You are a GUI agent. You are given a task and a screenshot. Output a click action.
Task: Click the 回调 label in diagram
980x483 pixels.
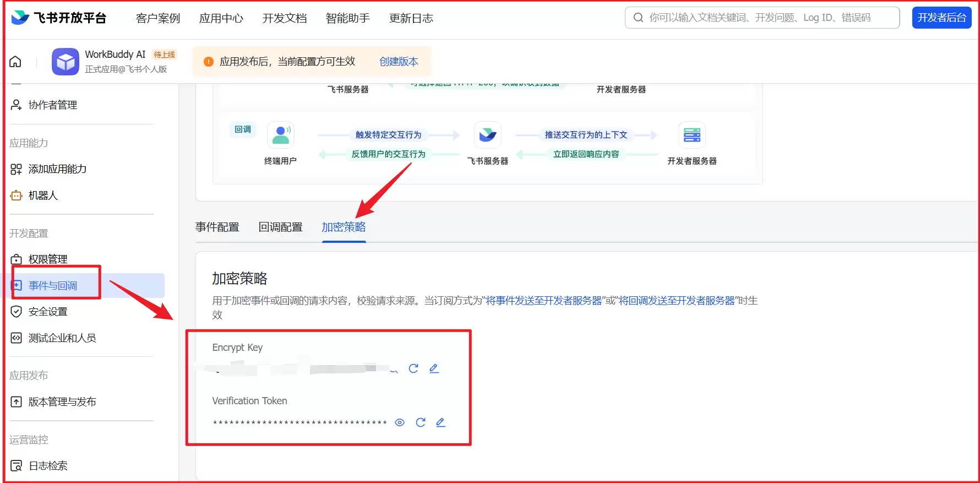(x=243, y=129)
